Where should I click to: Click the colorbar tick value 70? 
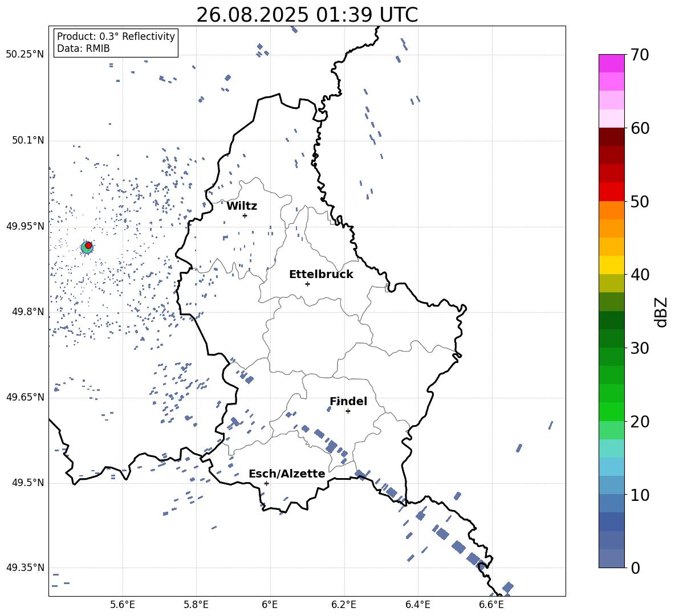click(640, 55)
